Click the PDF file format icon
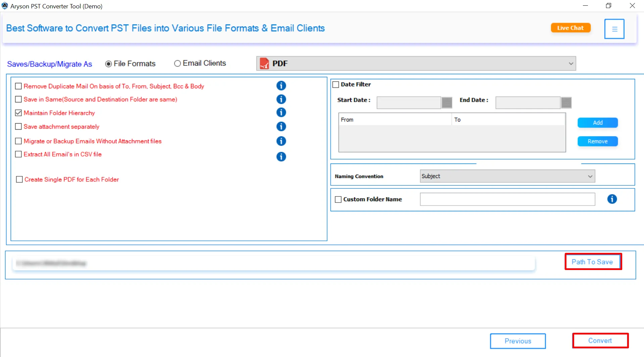The image size is (644, 357). click(x=264, y=63)
